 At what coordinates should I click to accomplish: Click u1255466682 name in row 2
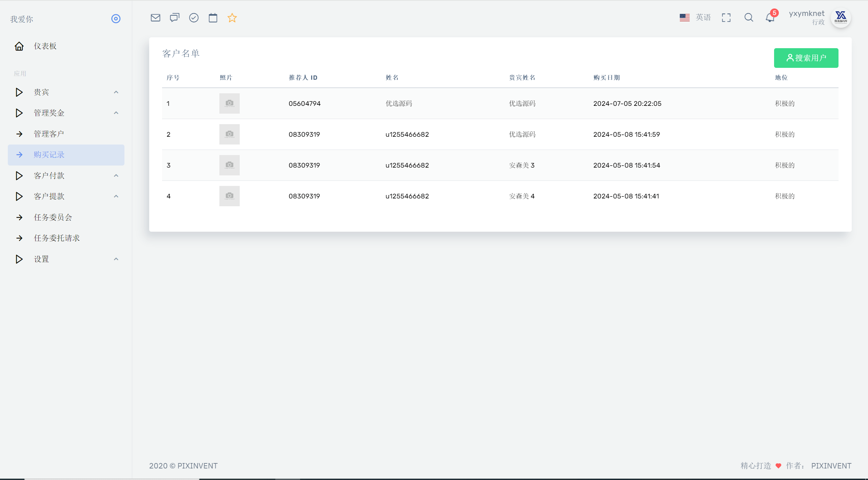coord(407,134)
